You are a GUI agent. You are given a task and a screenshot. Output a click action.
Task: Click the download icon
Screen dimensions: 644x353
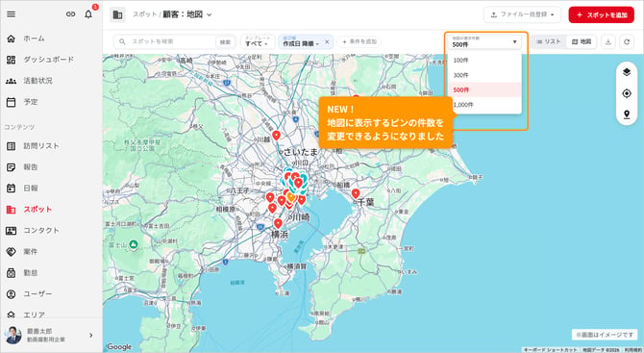click(608, 41)
